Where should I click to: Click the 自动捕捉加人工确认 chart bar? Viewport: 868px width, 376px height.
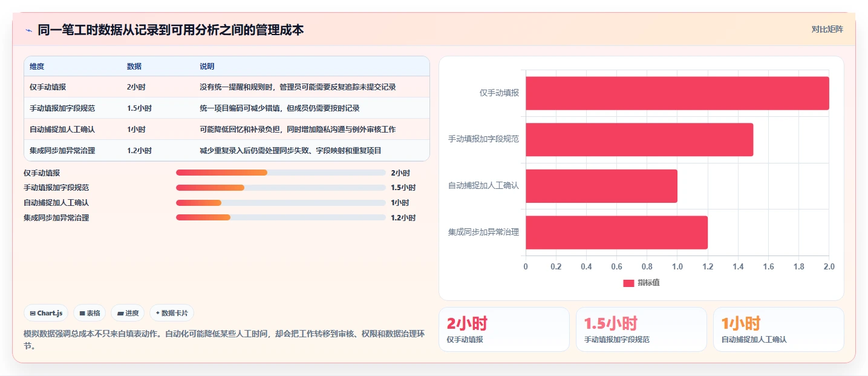[x=601, y=186]
